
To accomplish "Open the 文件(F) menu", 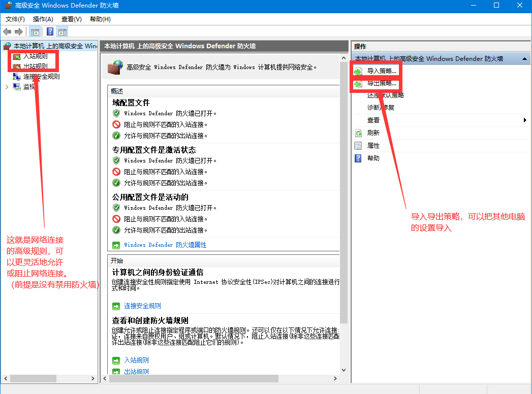I will (15, 19).
